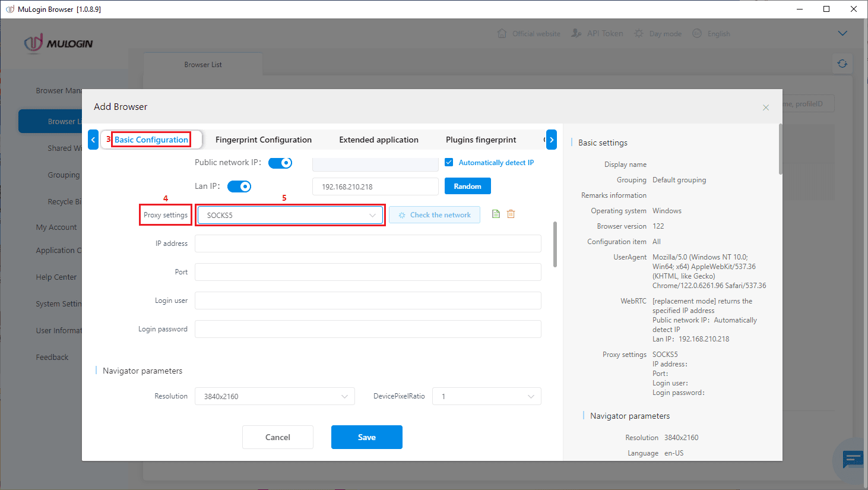The width and height of the screenshot is (868, 490).
Task: Click the Official website home icon
Action: pos(502,33)
